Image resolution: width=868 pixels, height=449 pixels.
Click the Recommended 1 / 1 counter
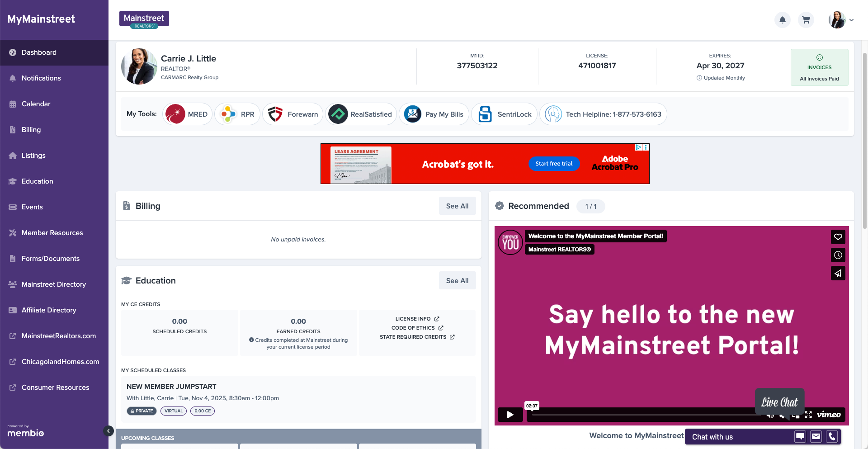[590, 206]
